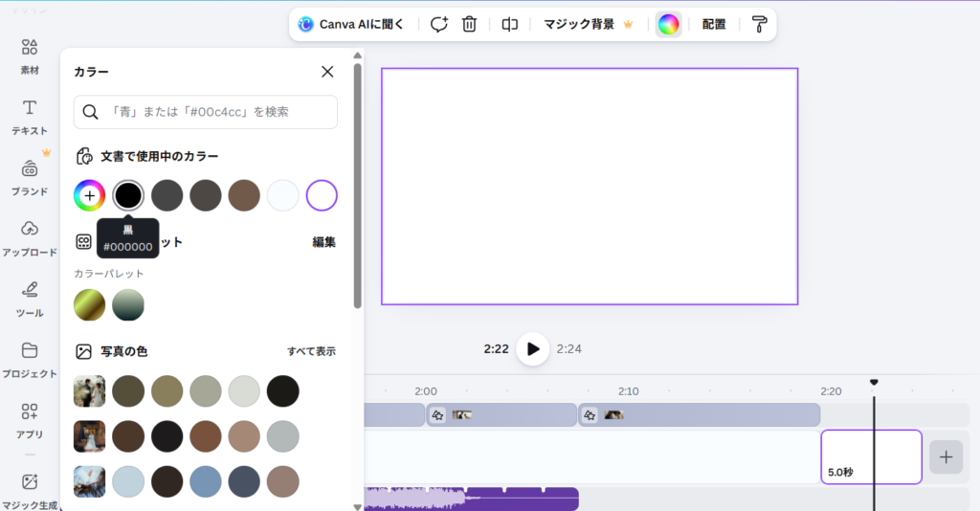Close the カラー color panel

327,72
